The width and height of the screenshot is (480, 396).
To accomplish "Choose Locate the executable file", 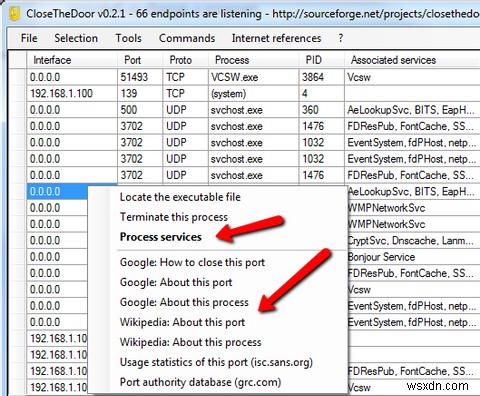I will pyautogui.click(x=180, y=197).
